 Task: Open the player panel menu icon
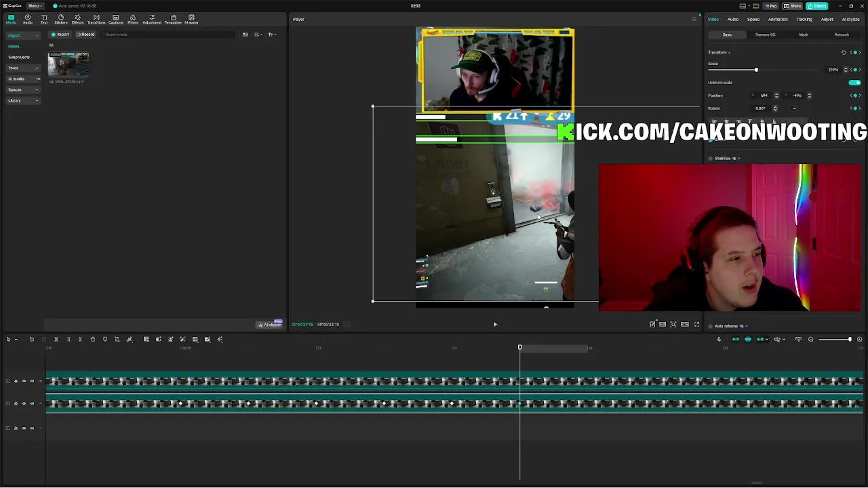(694, 19)
